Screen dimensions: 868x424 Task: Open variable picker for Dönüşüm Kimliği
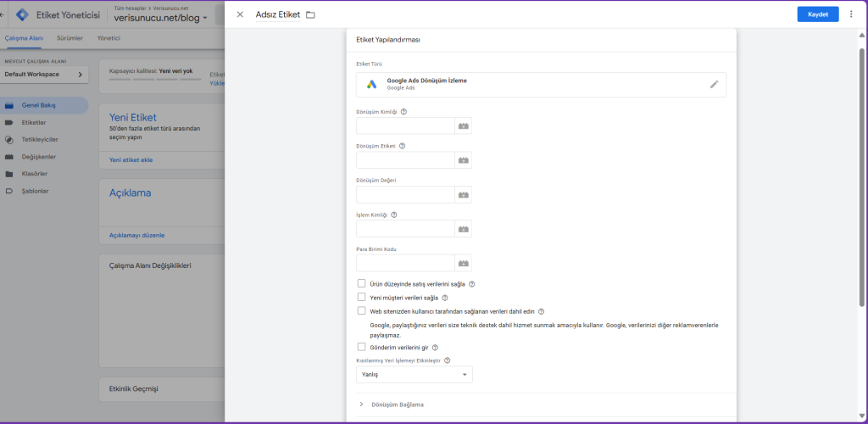click(x=464, y=126)
